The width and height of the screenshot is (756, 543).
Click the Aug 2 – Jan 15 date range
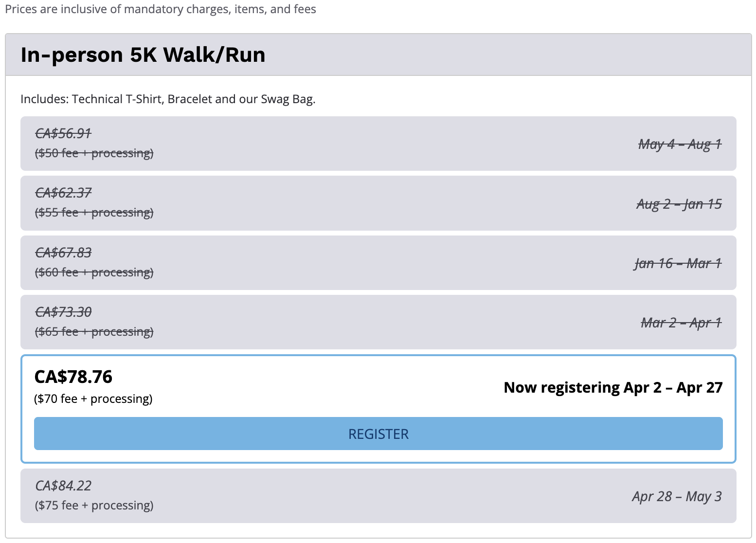(679, 204)
